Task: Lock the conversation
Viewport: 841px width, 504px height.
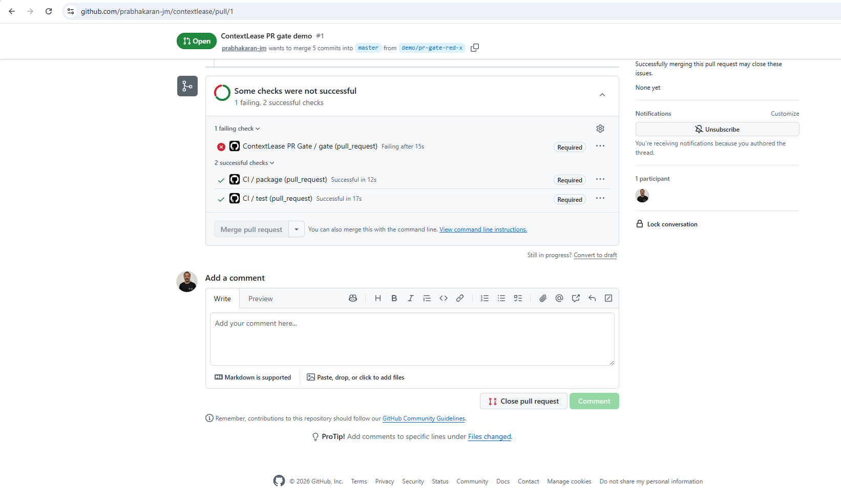Action: click(666, 224)
